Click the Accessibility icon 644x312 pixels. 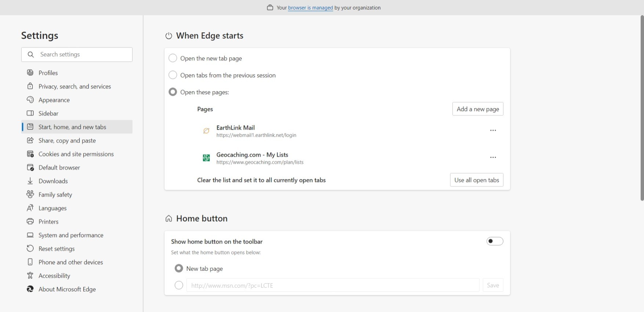point(30,275)
